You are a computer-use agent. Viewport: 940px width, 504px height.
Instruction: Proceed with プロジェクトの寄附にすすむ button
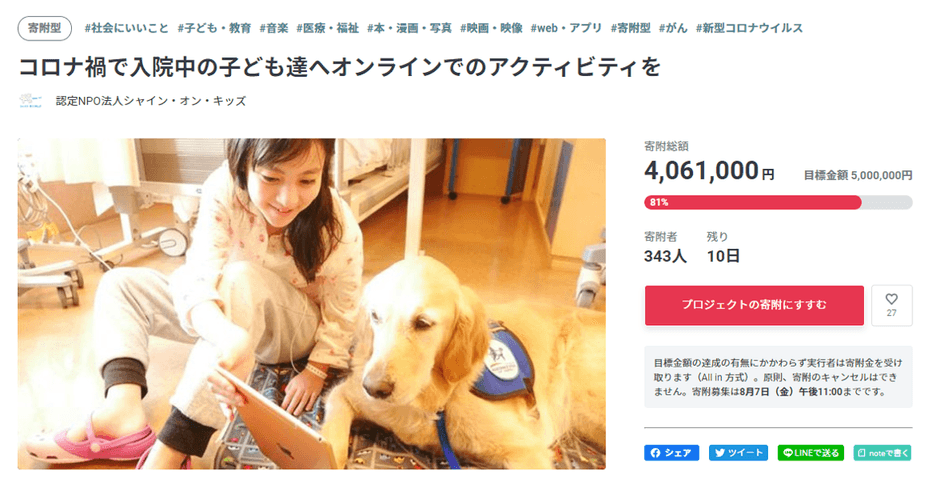point(754,305)
